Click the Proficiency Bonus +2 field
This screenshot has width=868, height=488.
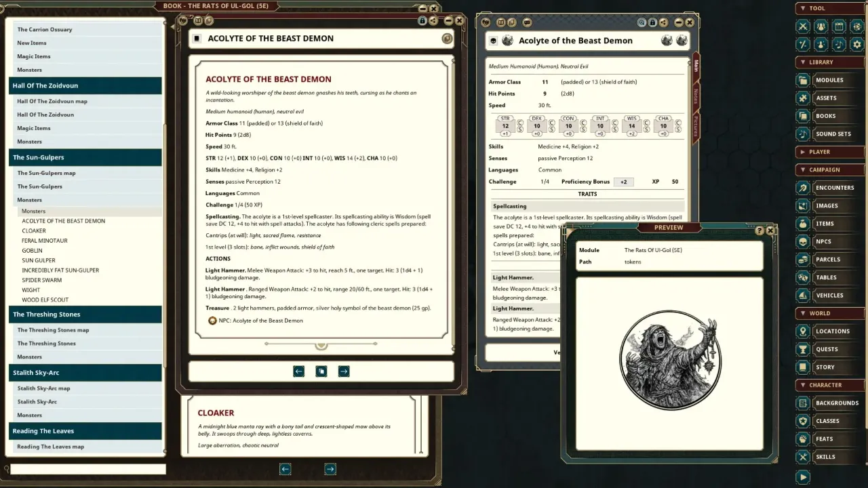click(x=623, y=182)
